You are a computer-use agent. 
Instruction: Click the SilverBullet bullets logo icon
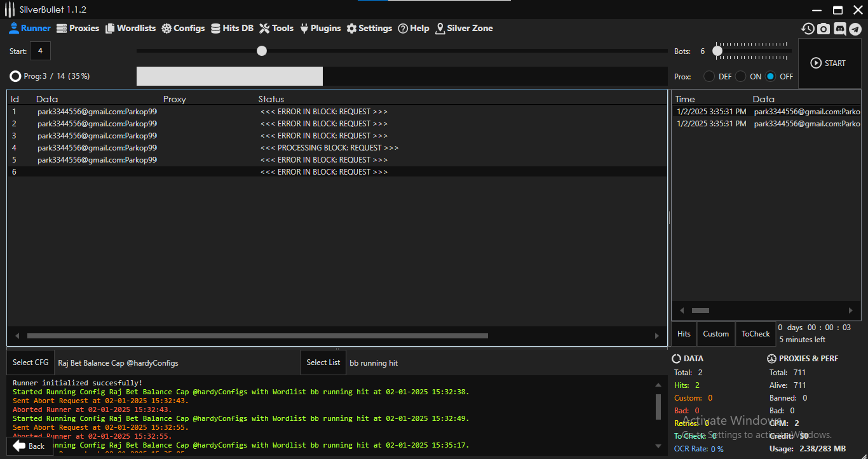pyautogui.click(x=10, y=10)
